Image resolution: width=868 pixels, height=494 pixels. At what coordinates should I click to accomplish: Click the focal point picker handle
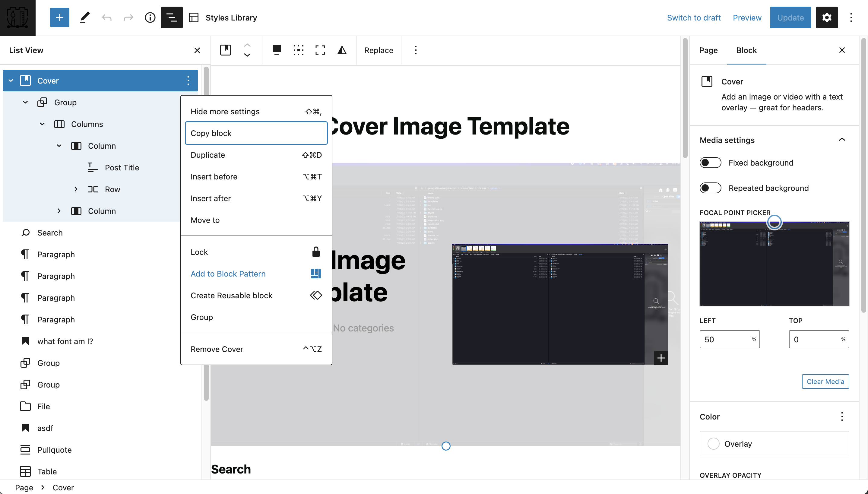775,222
